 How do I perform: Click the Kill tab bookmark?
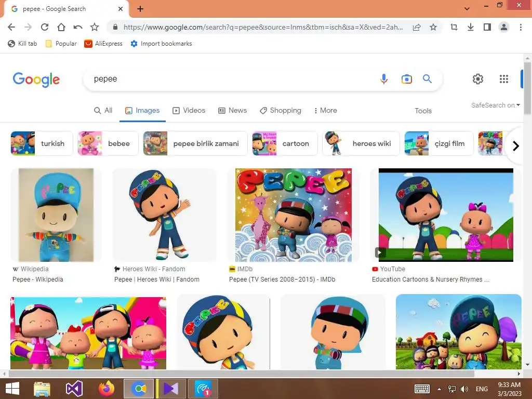(x=22, y=44)
